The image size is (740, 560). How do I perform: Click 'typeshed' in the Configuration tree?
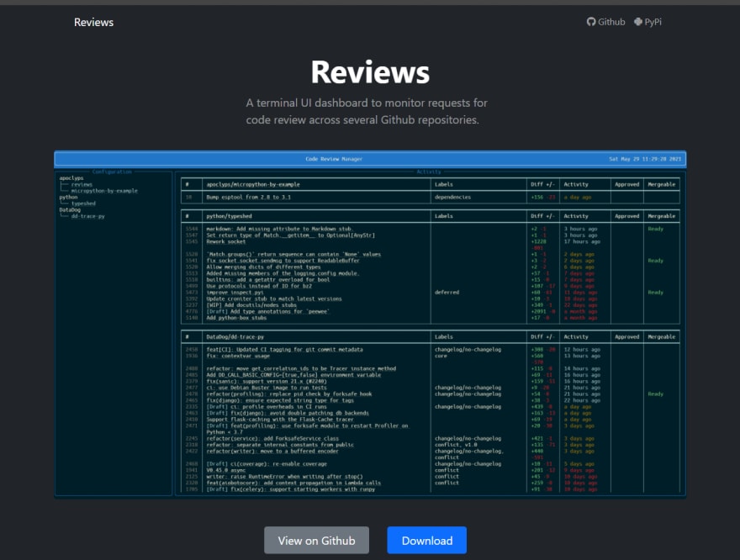coord(83,203)
